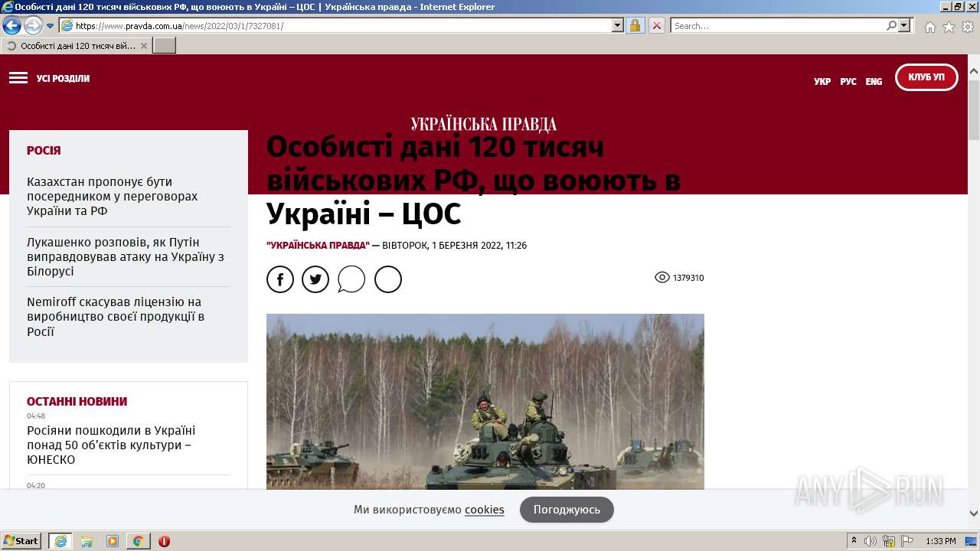Viewport: 980px width, 551px height.
Task: Open the cookies policy link
Action: (x=485, y=510)
